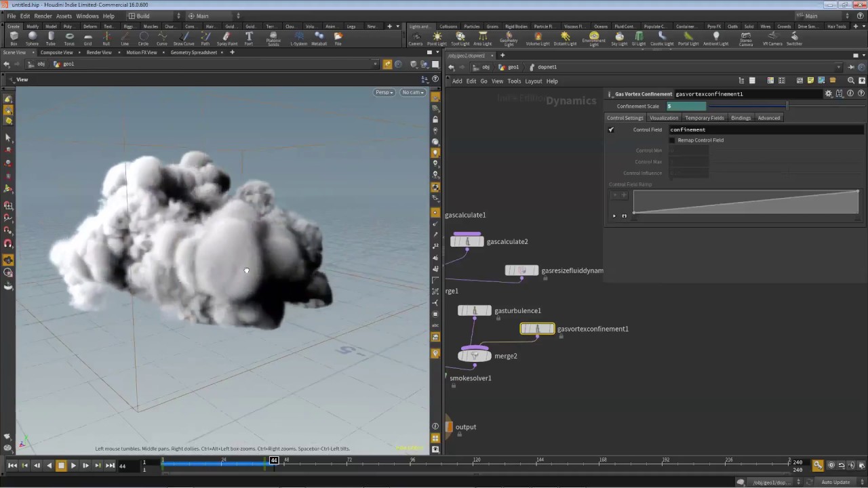This screenshot has width=868, height=488.
Task: Add an Area Light from the shelf
Action: coord(483,38)
